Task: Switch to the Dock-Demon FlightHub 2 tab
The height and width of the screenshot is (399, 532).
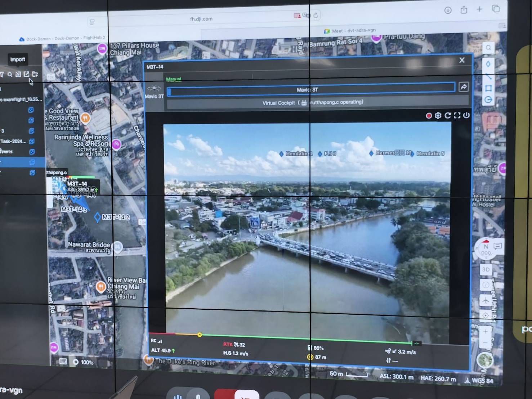Action: (65, 38)
